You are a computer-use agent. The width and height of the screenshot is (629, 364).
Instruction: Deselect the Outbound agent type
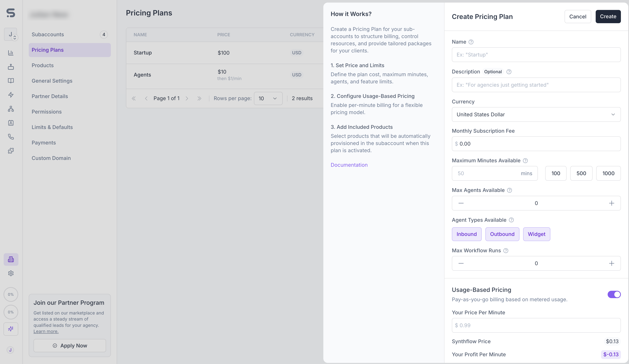click(502, 234)
